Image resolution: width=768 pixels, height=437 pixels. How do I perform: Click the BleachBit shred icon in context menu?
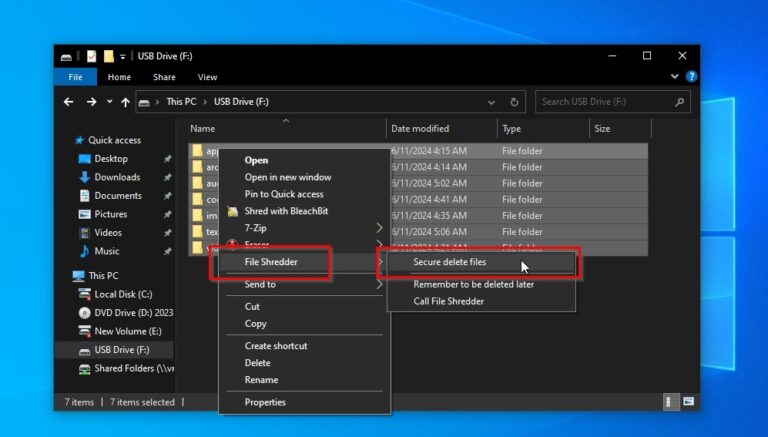pyautogui.click(x=233, y=211)
